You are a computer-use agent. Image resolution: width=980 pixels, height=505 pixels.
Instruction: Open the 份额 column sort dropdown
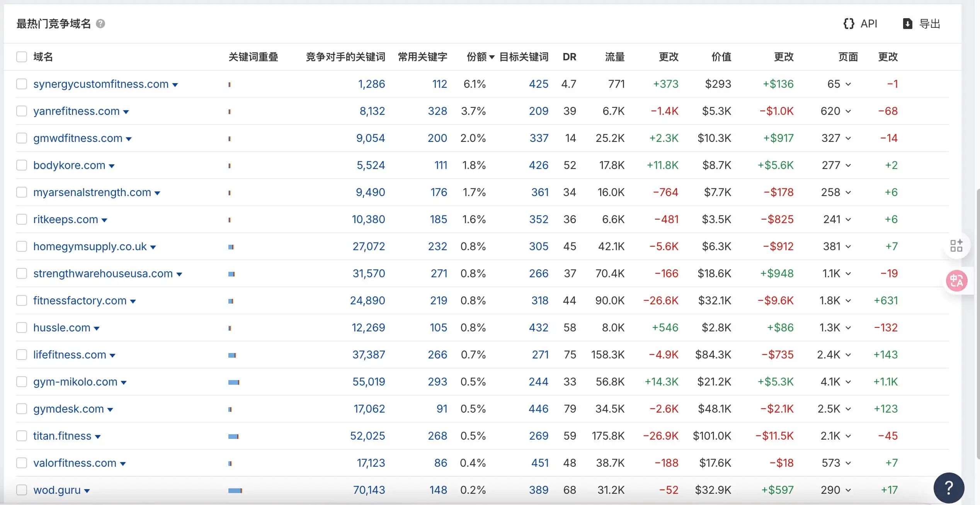(x=492, y=57)
